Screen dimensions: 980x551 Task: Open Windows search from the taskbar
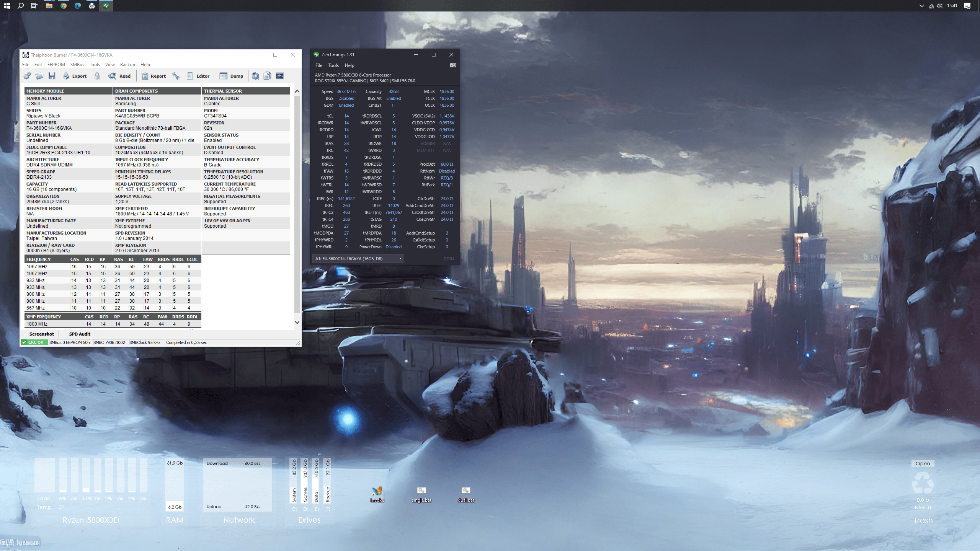[x=21, y=6]
